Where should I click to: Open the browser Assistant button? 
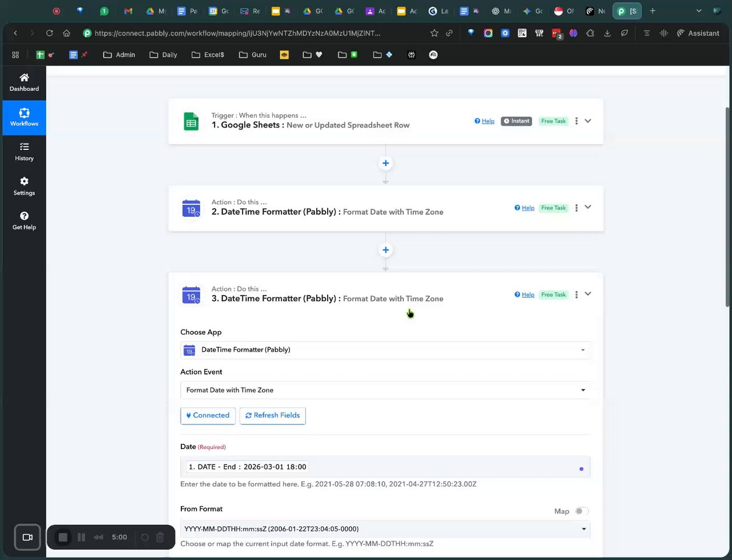[x=698, y=33]
